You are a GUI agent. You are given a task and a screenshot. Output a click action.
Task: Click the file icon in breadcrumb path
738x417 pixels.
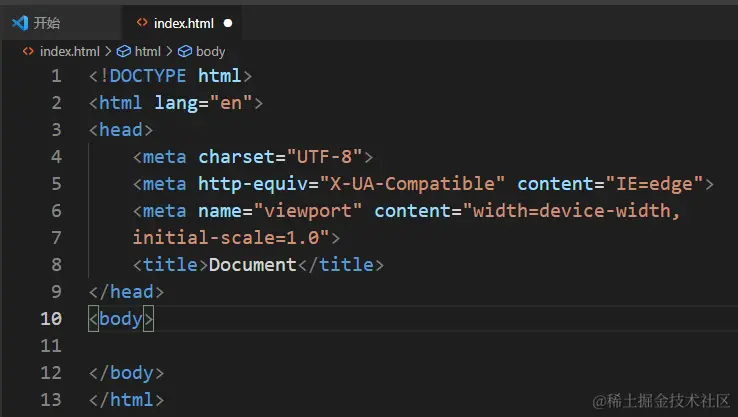point(28,51)
